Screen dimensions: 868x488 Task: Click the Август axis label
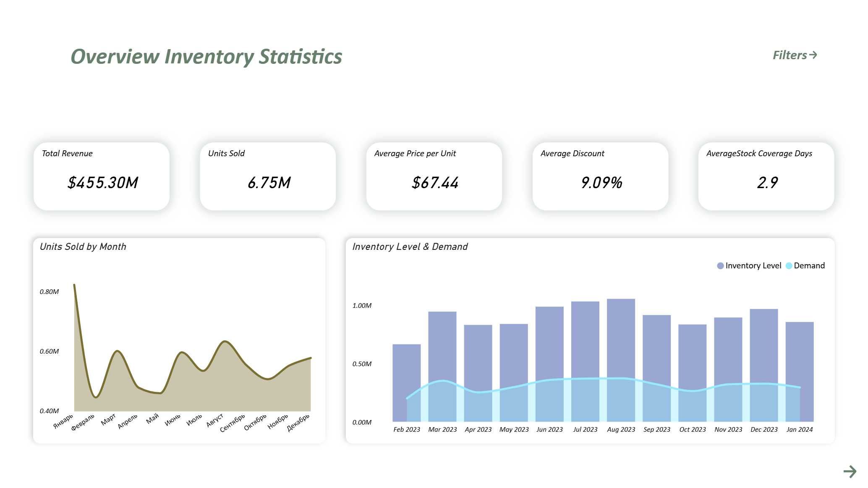pos(214,420)
